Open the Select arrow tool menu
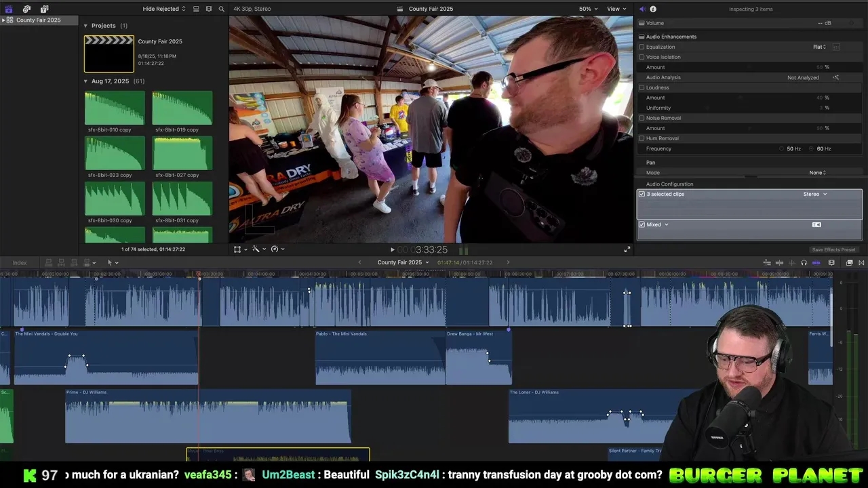The height and width of the screenshot is (488, 868). click(x=112, y=262)
